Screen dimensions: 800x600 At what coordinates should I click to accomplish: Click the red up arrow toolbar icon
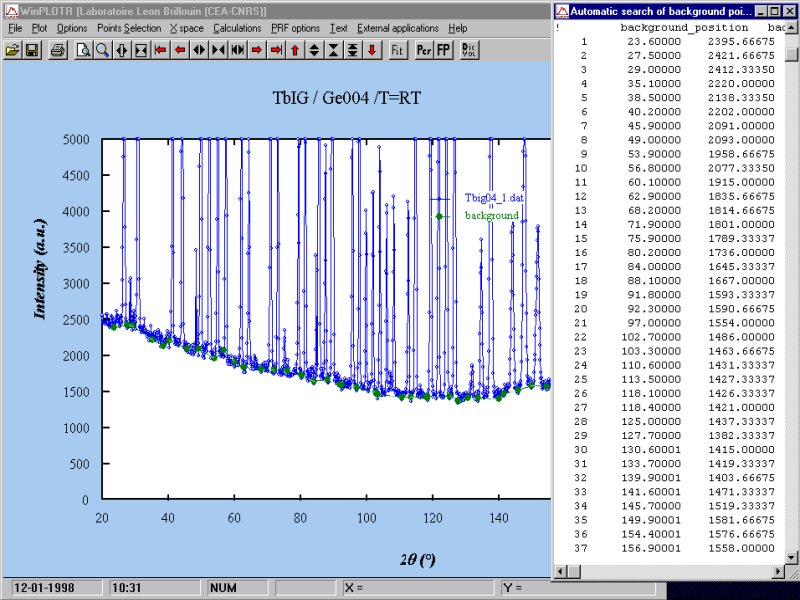295,49
